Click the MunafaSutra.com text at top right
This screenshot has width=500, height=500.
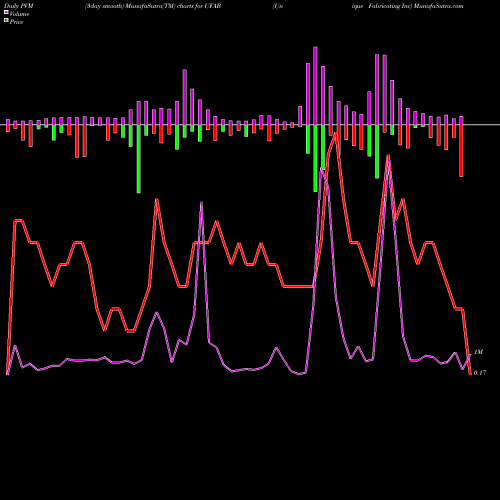tap(438, 6)
